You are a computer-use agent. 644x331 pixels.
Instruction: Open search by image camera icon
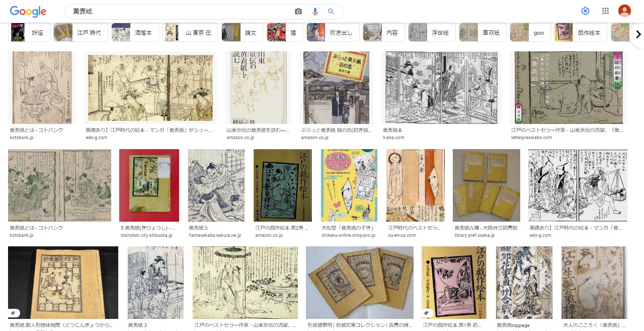click(298, 12)
